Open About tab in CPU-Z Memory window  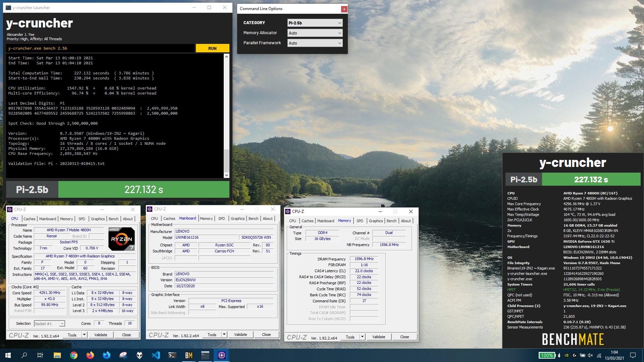tap(406, 221)
